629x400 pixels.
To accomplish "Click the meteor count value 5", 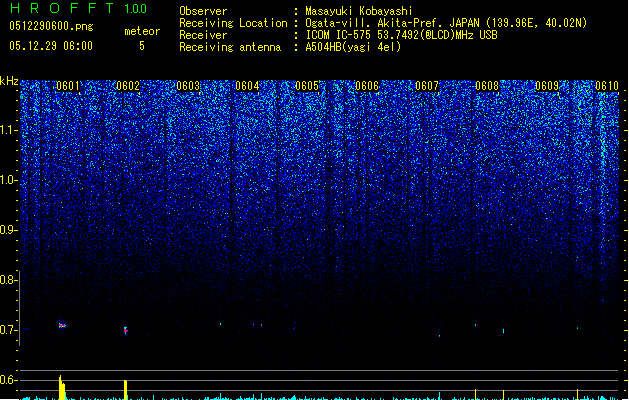I will tap(142, 46).
